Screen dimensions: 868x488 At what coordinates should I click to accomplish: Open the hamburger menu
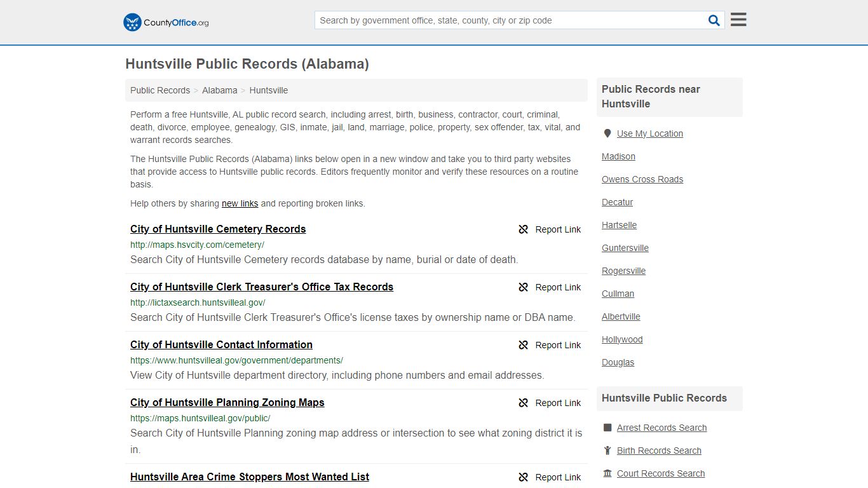(x=738, y=20)
